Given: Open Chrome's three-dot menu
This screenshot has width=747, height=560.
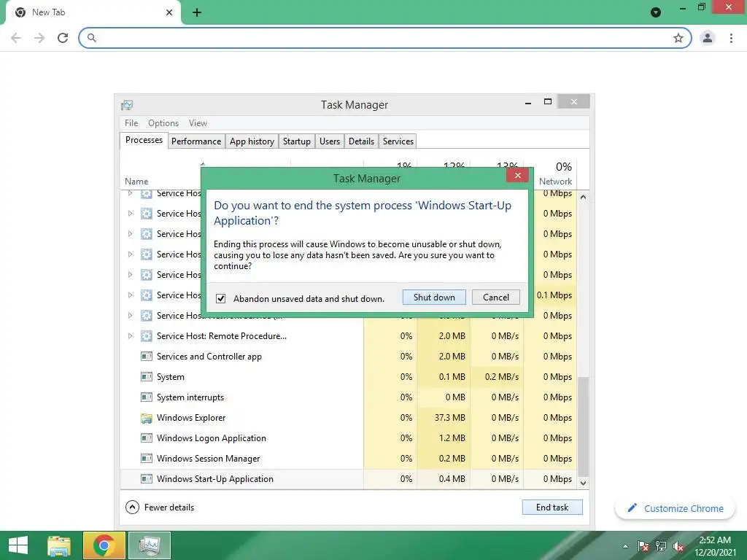Looking at the screenshot, I should (x=731, y=38).
